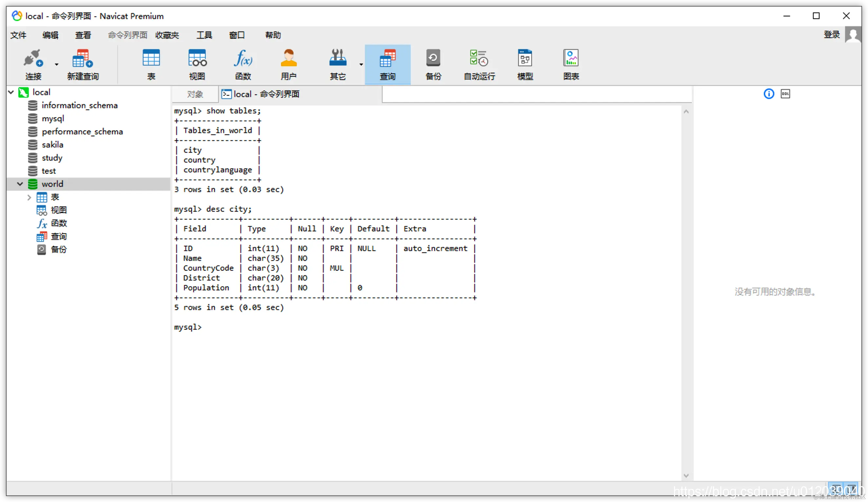The width and height of the screenshot is (868, 502).
Task: Open the Connection (连接) dropdown arrow
Action: tap(56, 65)
